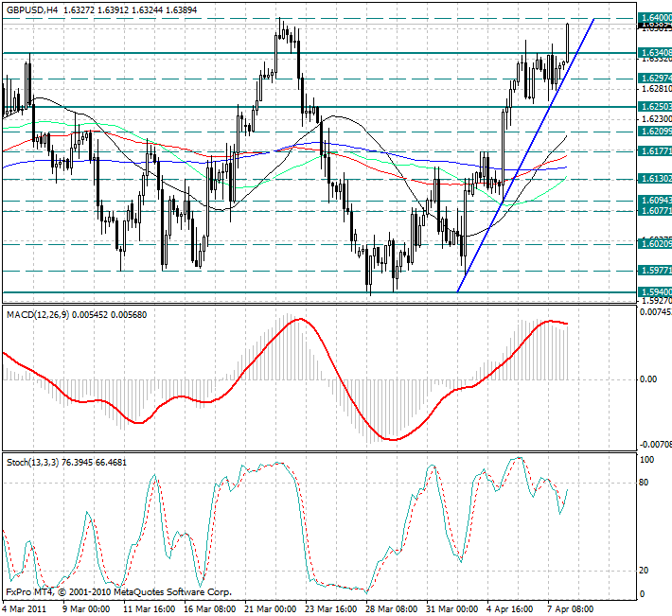Click the 1.62810 price scale value
Image resolution: width=672 pixels, height=616 pixels.
point(657,89)
